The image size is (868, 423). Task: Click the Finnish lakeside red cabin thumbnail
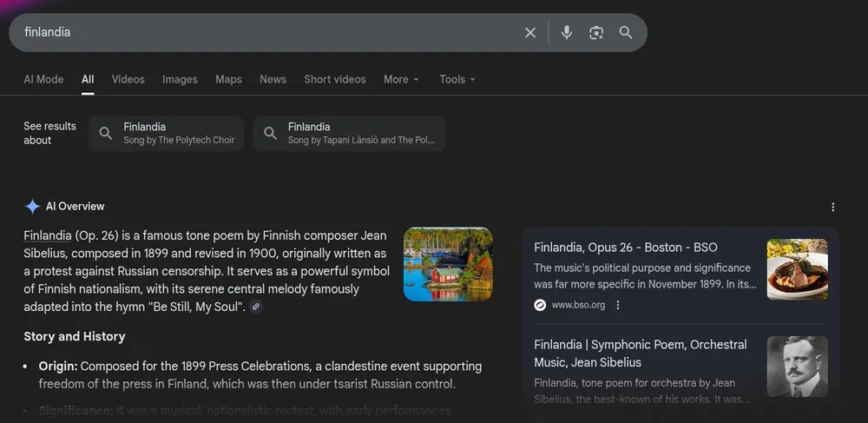(x=448, y=264)
